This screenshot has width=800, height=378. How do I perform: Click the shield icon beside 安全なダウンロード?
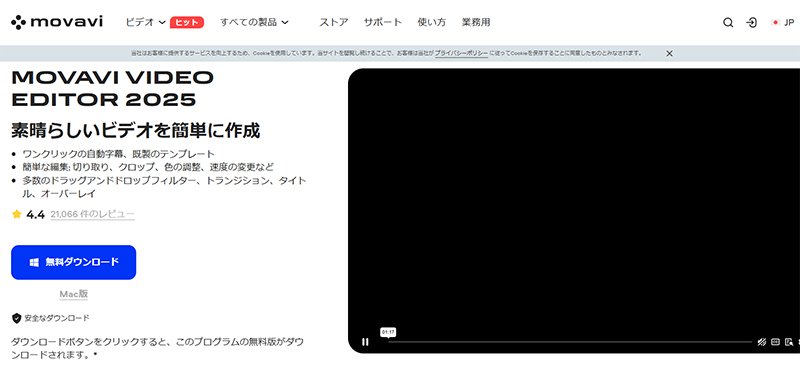pos(17,318)
